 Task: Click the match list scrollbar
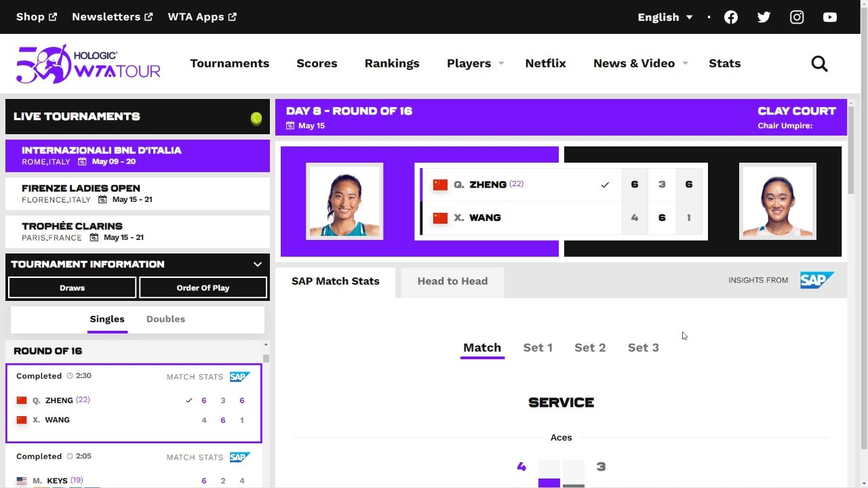(267, 358)
